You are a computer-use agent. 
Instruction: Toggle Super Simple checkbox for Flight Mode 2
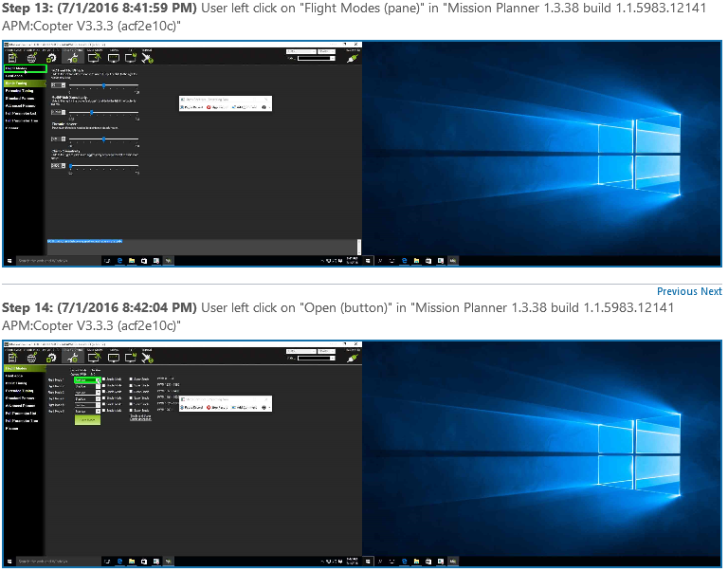click(132, 386)
